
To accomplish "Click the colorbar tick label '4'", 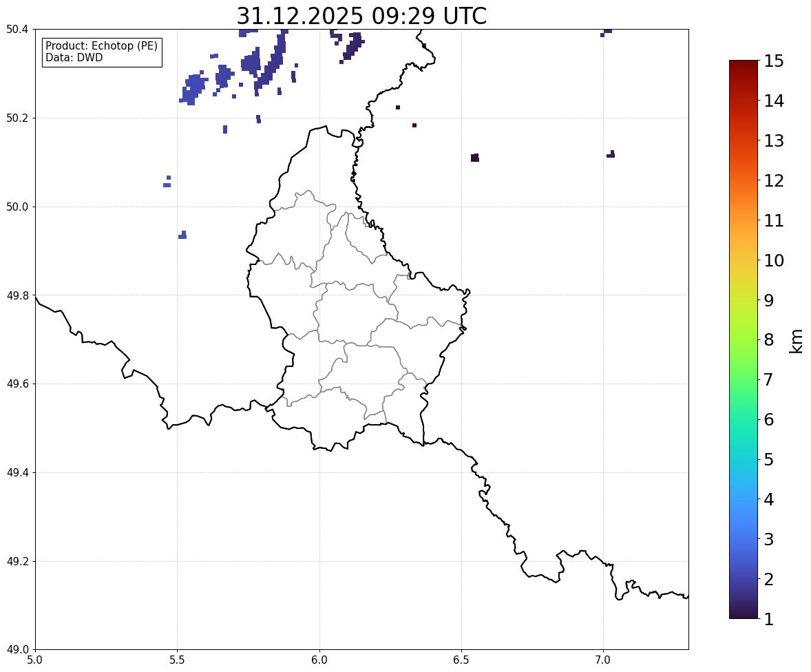I will click(768, 499).
